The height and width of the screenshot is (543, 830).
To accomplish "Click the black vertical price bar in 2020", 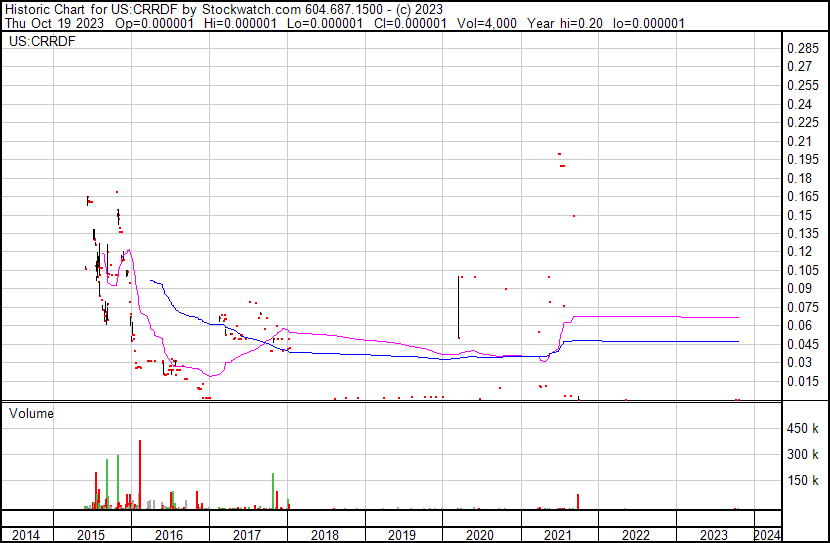I will (x=458, y=307).
